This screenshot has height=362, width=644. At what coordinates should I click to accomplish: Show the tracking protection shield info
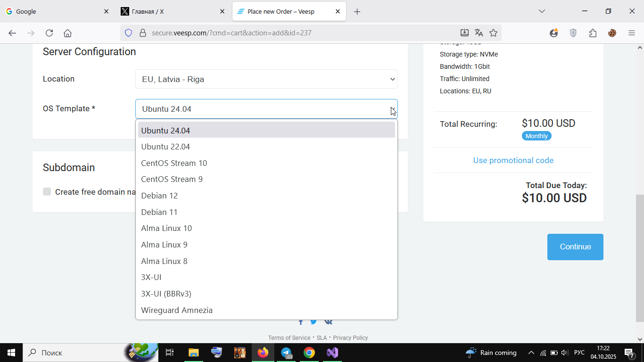pos(128,33)
